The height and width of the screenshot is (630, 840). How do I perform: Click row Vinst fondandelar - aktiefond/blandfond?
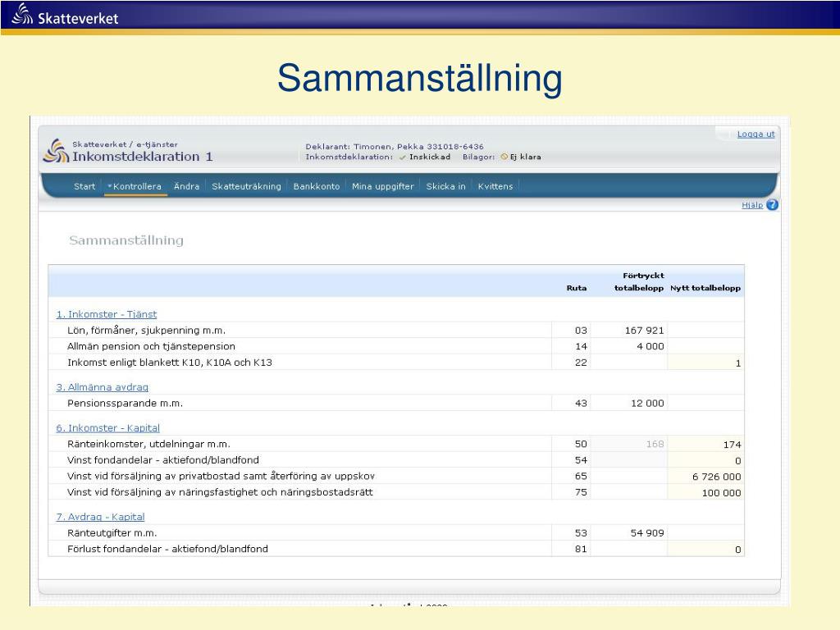pos(396,460)
